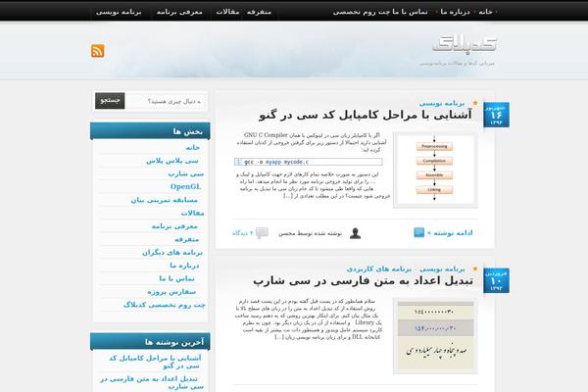Image resolution: width=588 pixels, height=392 pixels.
Task: Click the آخرین نوشته ها sidebar header
Action: click(x=150, y=342)
